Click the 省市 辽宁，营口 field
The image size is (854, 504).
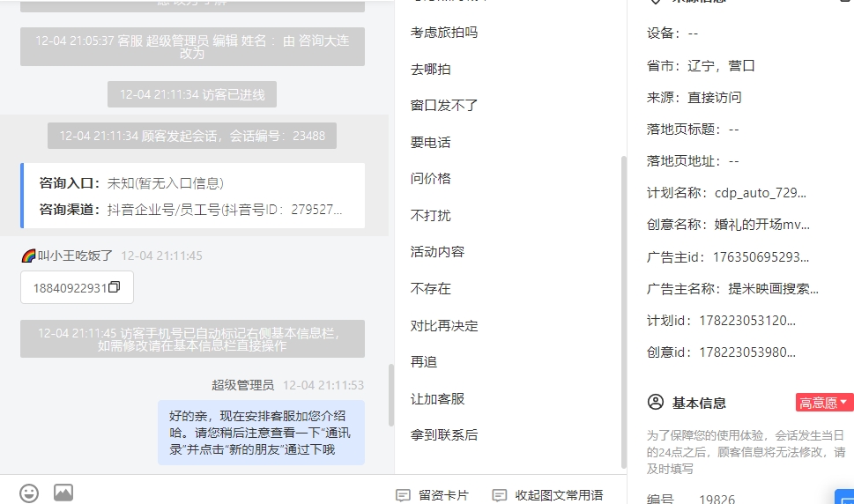pos(701,66)
